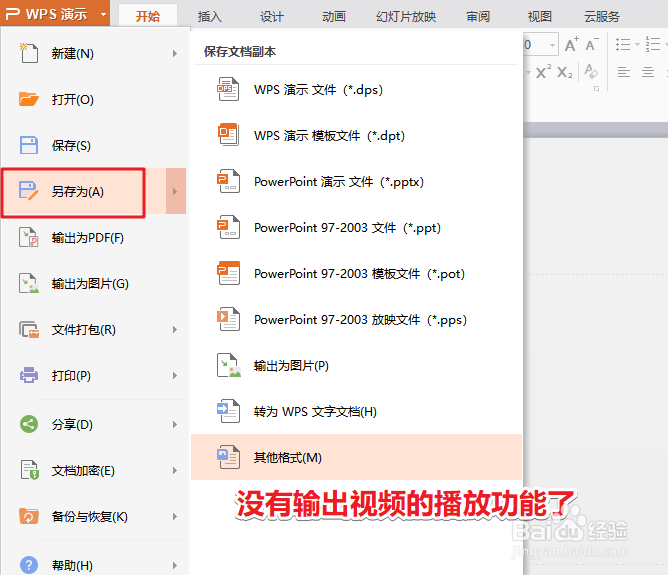This screenshot has height=575, width=668.
Task: Click the numbered list icon
Action: pyautogui.click(x=653, y=43)
